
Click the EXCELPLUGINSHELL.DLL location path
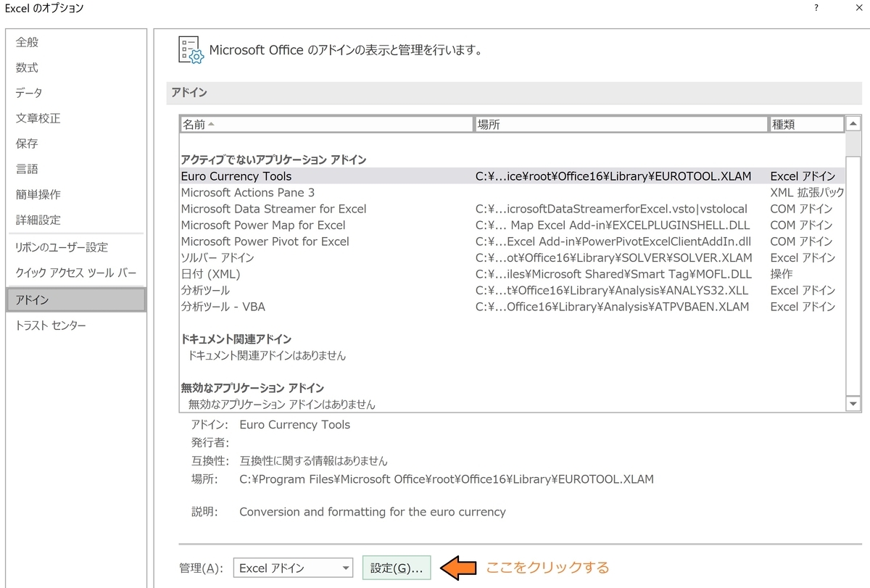(613, 225)
